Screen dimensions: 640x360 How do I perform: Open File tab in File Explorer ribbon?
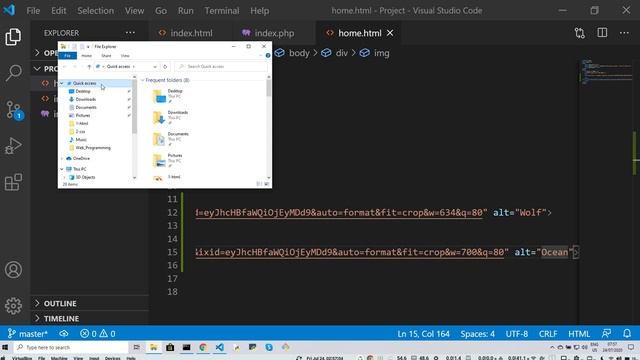(x=68, y=56)
